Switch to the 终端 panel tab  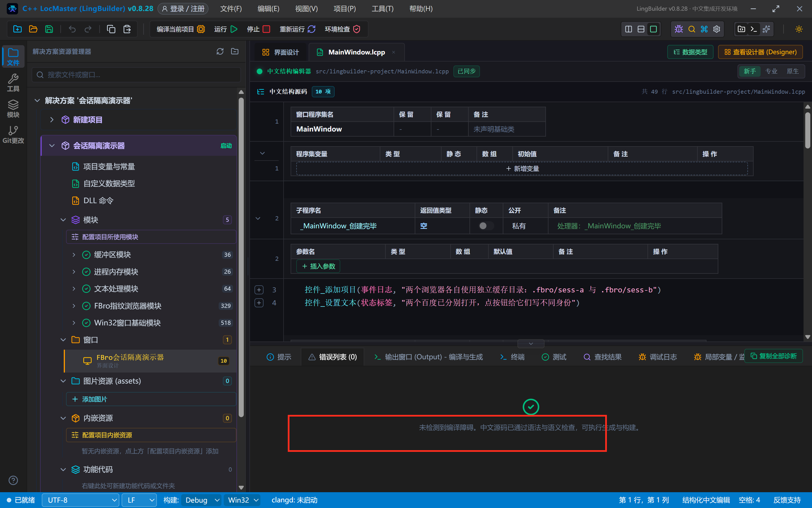click(x=512, y=357)
